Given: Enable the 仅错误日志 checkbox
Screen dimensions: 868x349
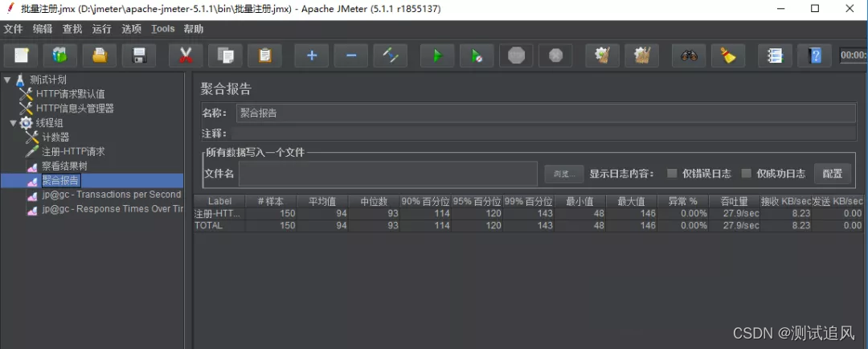Looking at the screenshot, I should click(x=672, y=174).
